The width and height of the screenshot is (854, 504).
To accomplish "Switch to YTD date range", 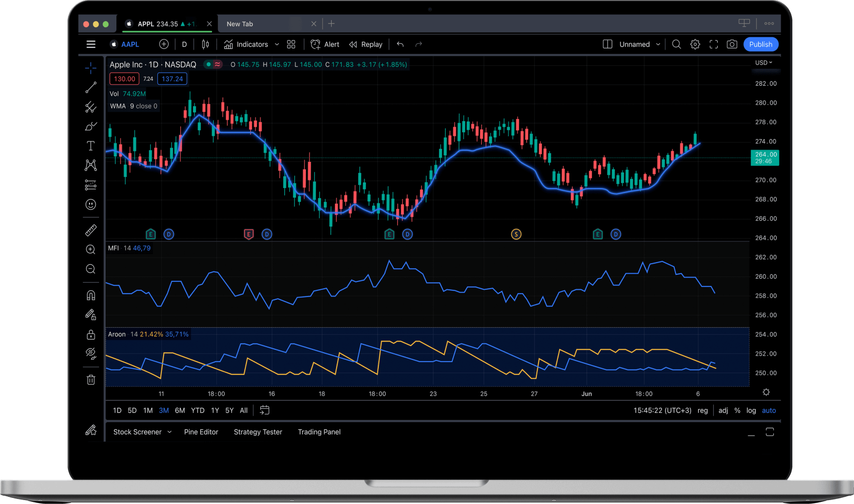I will 198,411.
